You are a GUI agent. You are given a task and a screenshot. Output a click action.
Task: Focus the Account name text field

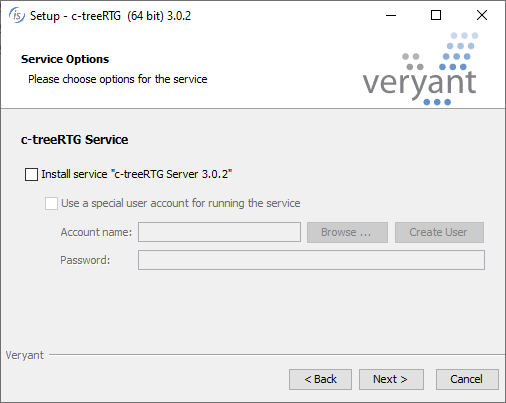tap(219, 232)
